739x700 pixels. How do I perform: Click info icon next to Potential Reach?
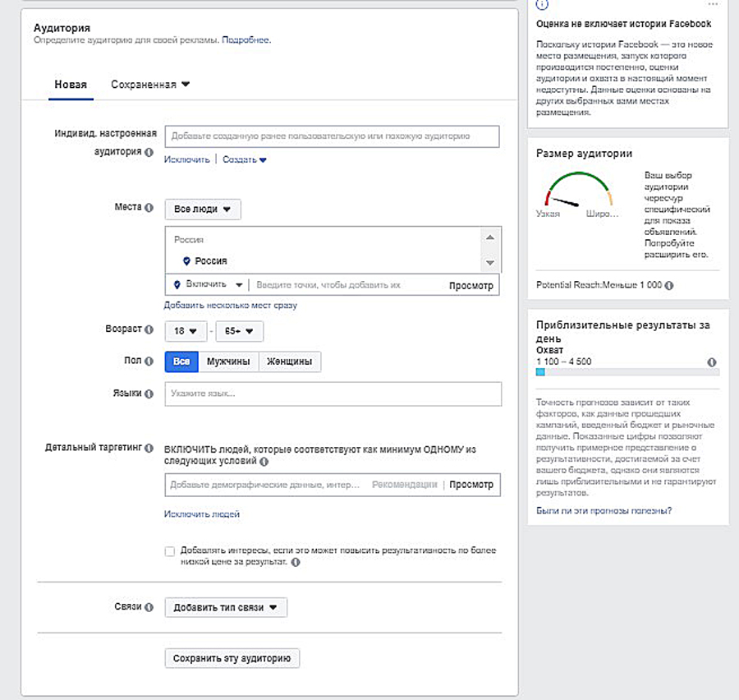[670, 285]
